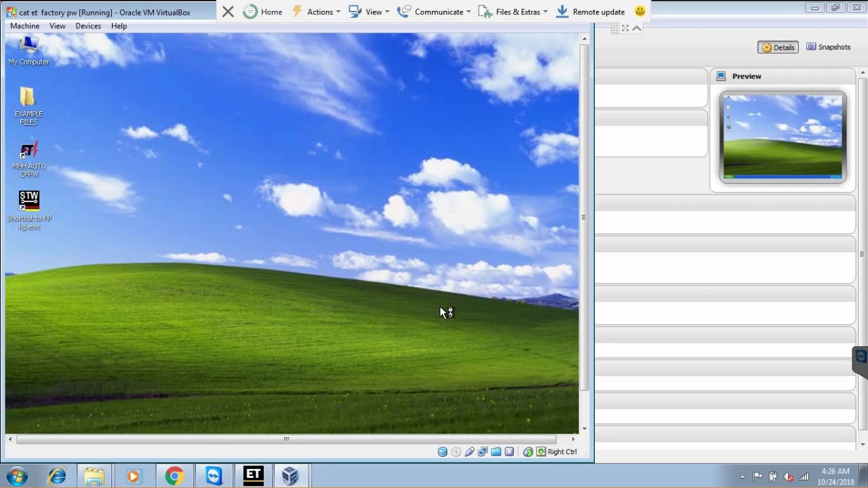Click the video capture status icon
Viewport: 868px width, 488px height.
coord(509,452)
